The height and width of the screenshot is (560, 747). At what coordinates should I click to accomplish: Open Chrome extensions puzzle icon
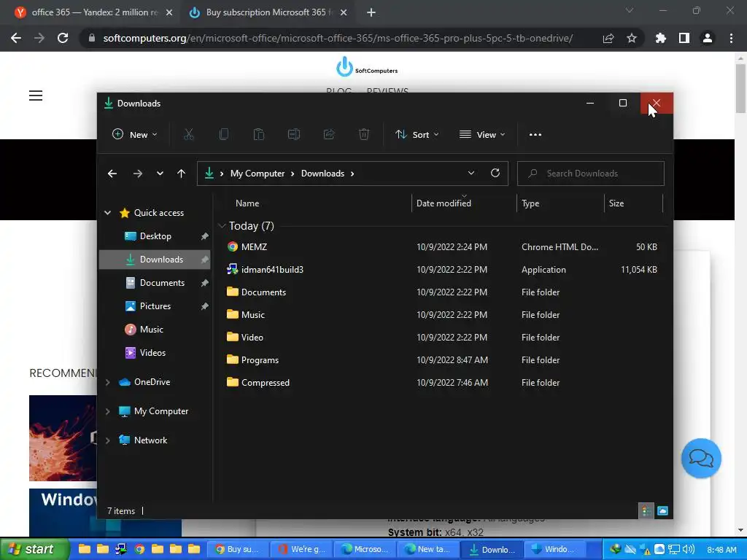[661, 38]
